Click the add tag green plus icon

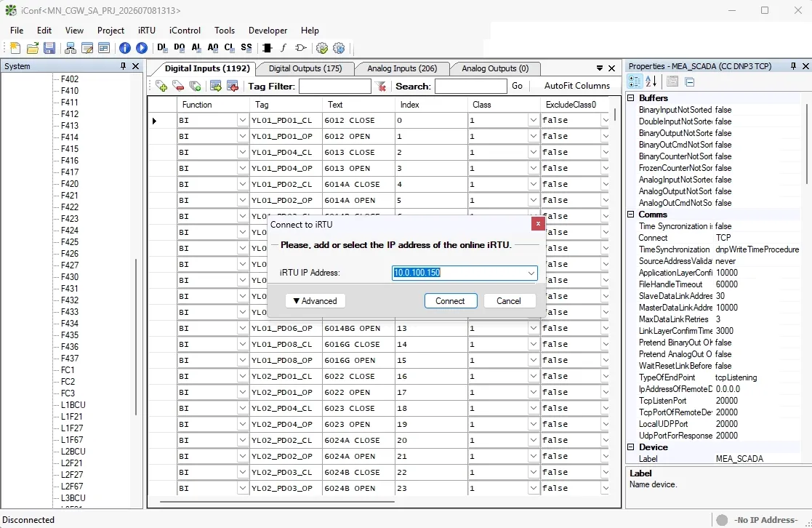(x=161, y=86)
